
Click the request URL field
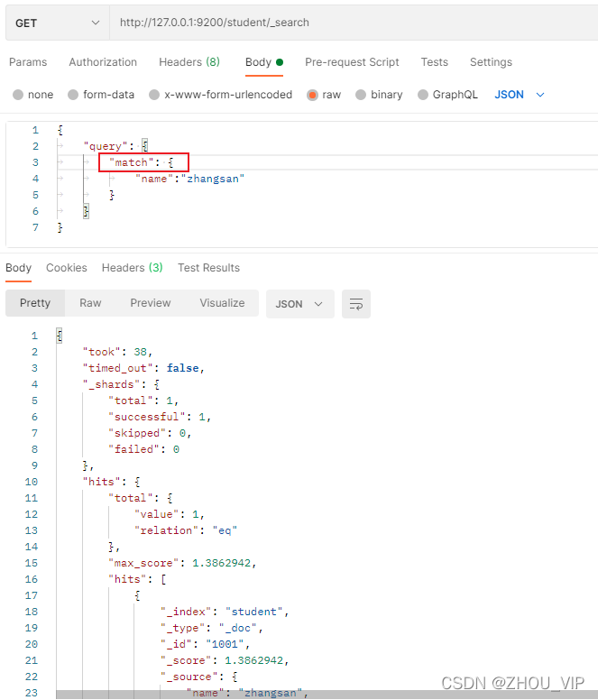point(354,23)
